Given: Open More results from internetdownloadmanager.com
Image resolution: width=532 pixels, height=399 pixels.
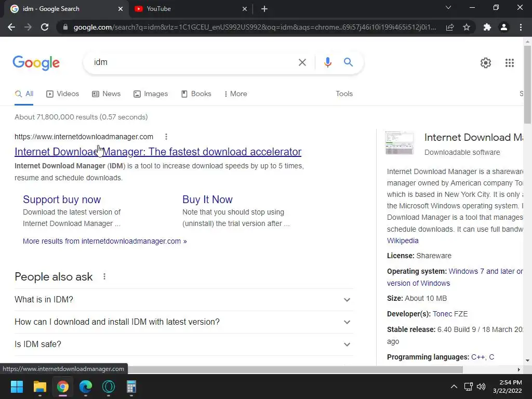Looking at the screenshot, I should point(104,241).
